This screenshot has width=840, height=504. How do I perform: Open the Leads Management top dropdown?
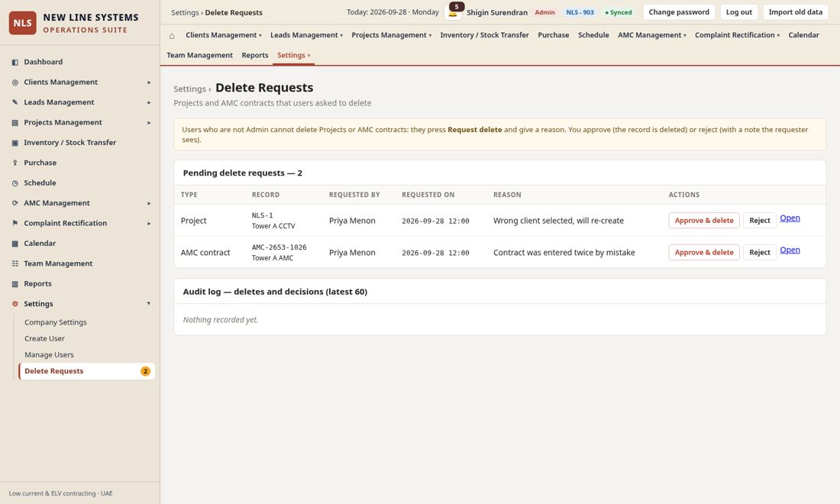tap(306, 35)
